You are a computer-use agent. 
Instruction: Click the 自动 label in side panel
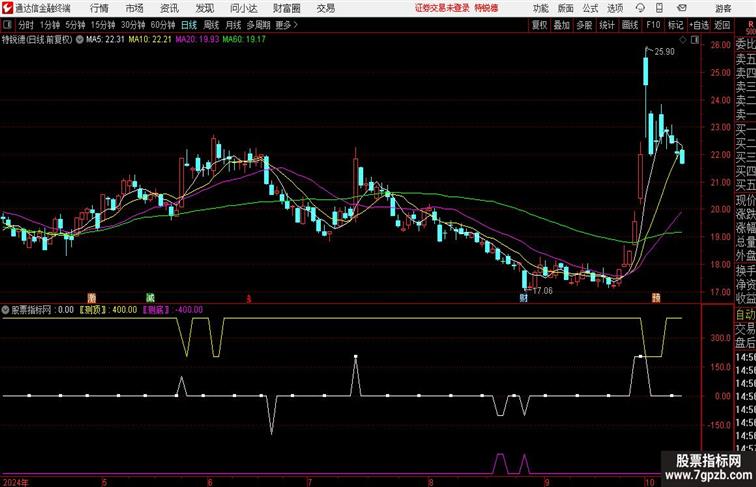coord(745,315)
